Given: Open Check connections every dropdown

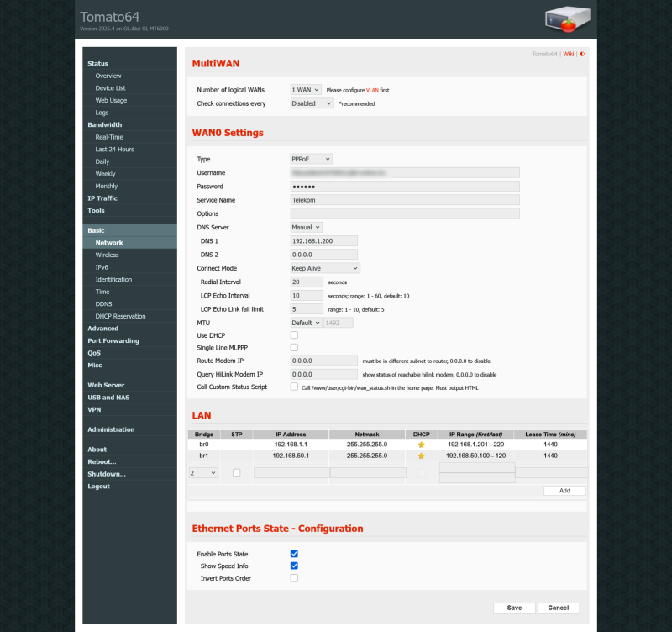Looking at the screenshot, I should point(312,103).
